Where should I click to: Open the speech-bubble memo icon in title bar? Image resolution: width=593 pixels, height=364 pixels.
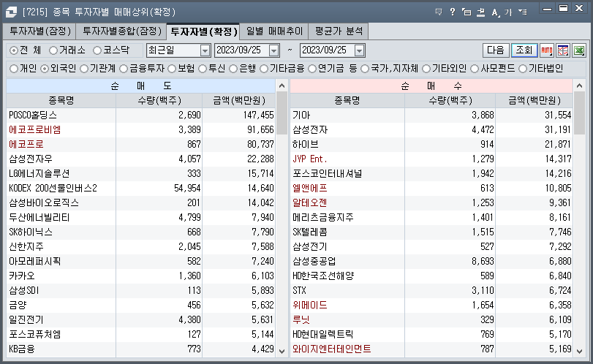point(439,12)
